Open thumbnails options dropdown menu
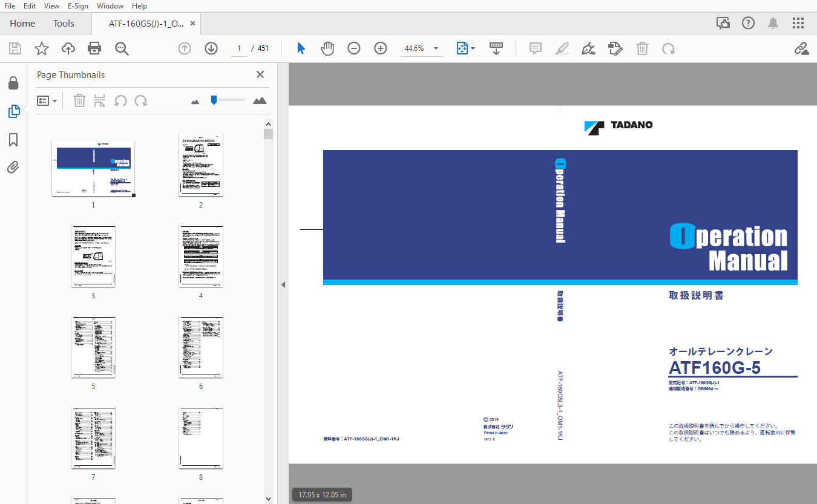 click(47, 100)
